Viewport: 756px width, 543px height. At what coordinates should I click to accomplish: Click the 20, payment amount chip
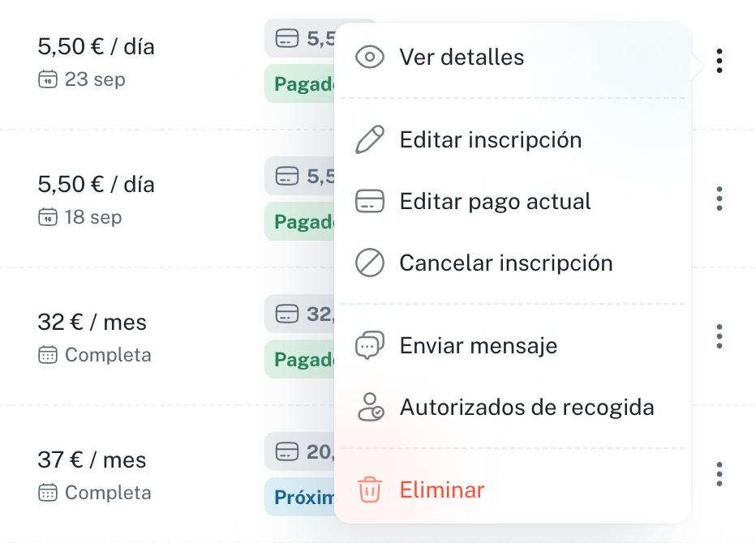(x=300, y=451)
